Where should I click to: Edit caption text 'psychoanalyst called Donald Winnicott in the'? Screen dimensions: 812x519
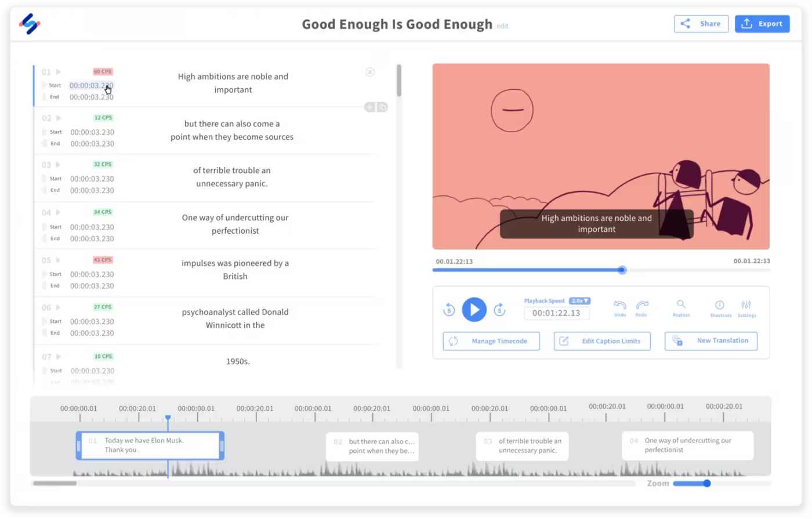(235, 318)
